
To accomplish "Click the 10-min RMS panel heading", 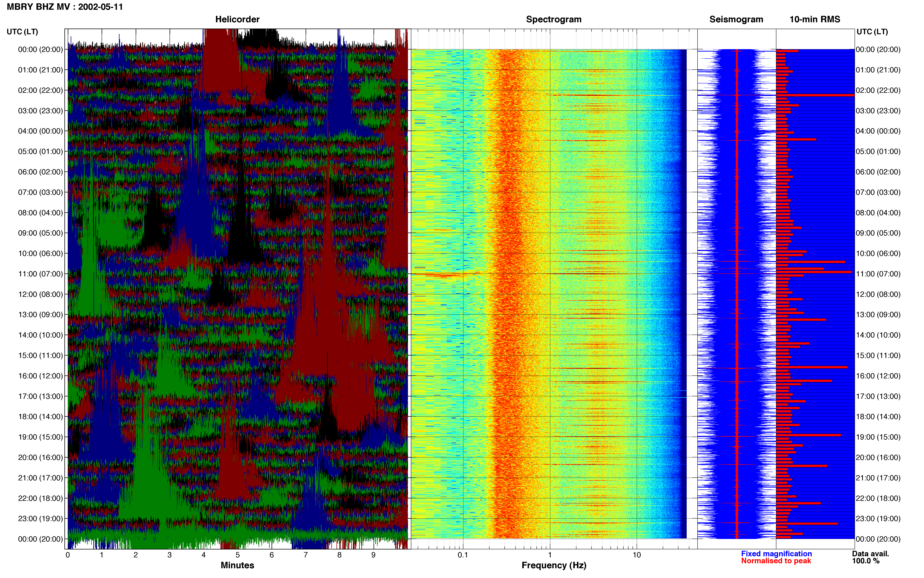I will 815,20.
